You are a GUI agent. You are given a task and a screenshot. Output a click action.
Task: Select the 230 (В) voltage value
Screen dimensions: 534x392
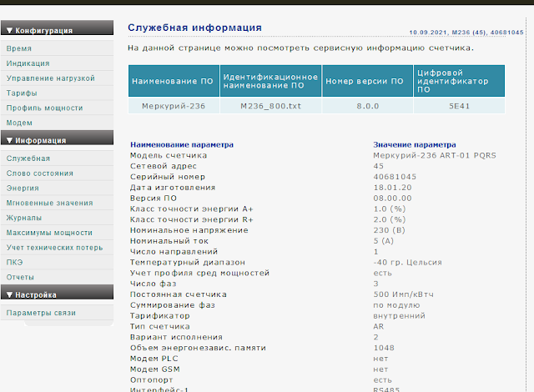pyautogui.click(x=389, y=230)
